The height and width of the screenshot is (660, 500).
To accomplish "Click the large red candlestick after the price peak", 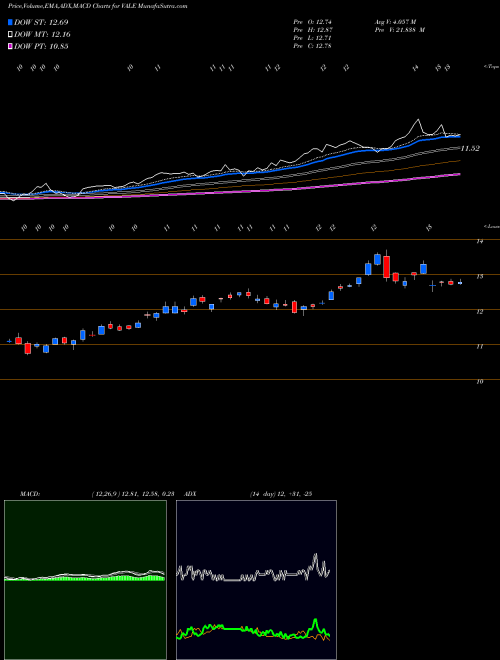I will (386, 266).
